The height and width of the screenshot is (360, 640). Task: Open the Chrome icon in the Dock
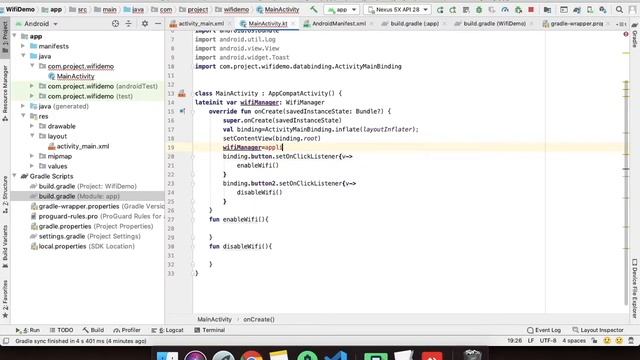(251, 355)
